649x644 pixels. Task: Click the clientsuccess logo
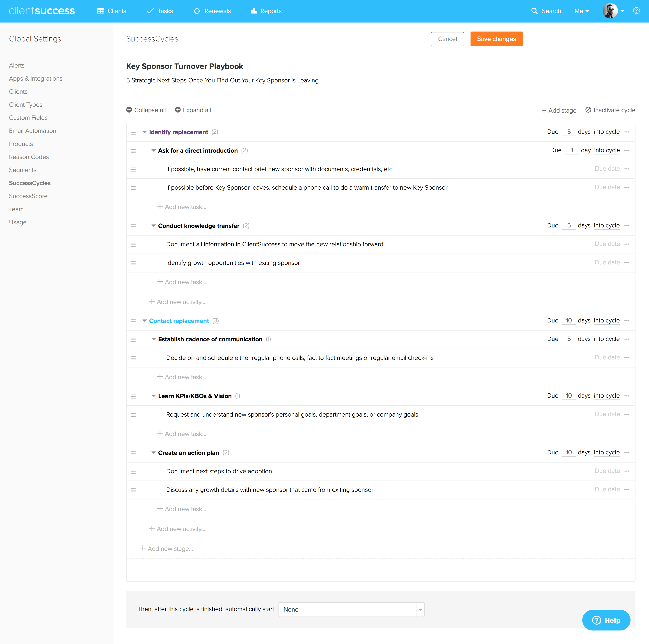tap(42, 11)
